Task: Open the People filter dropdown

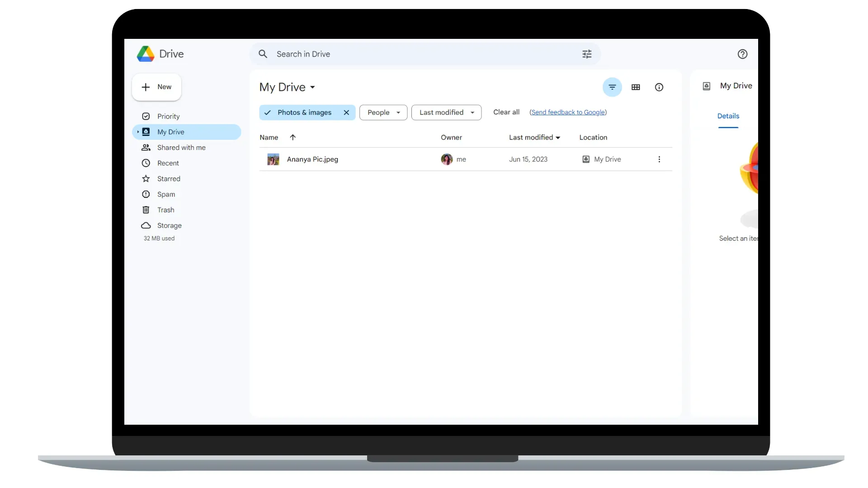Action: point(383,113)
